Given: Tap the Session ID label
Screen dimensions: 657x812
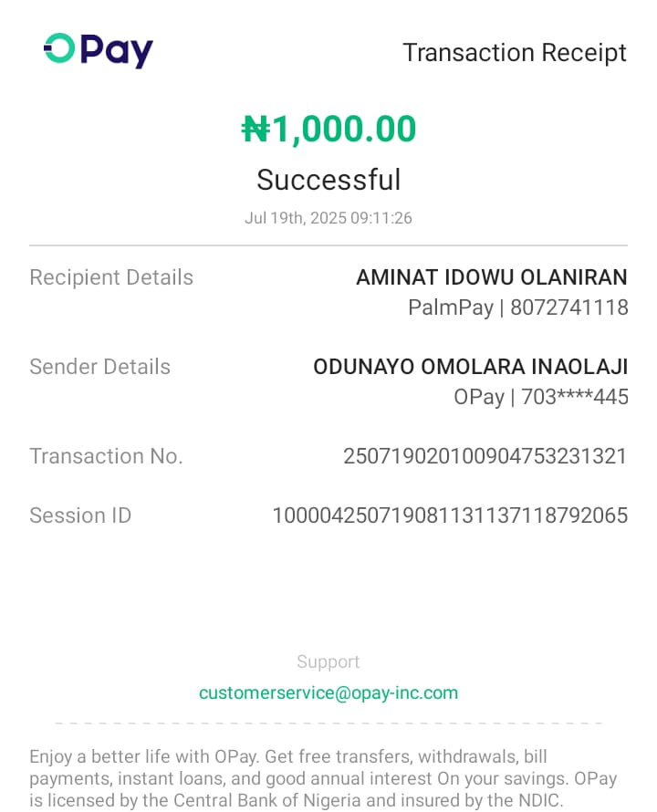Looking at the screenshot, I should 80,515.
